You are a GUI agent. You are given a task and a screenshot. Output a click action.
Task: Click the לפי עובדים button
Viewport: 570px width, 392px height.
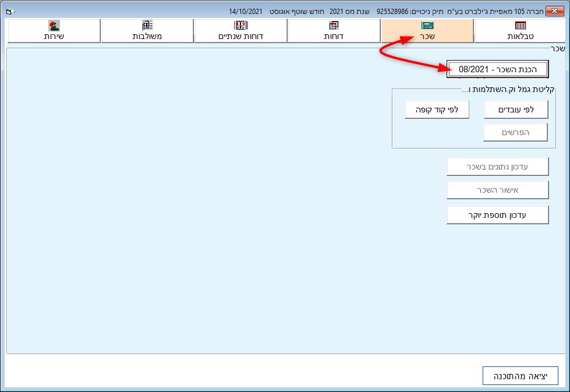(516, 110)
